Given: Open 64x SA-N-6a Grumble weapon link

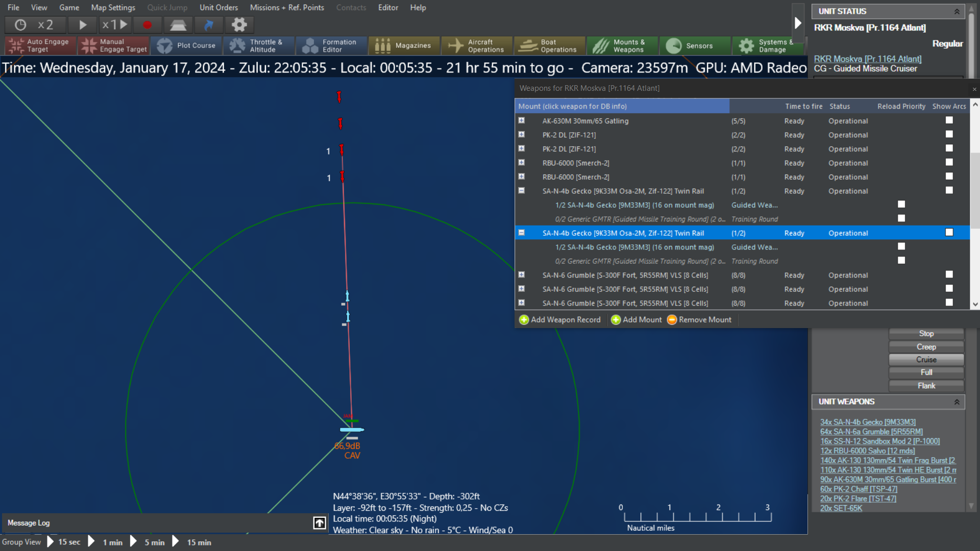Looking at the screenshot, I should [872, 432].
